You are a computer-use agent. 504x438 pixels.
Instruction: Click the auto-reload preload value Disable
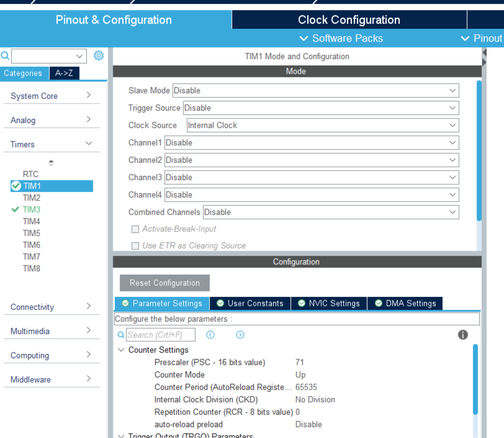pos(308,424)
